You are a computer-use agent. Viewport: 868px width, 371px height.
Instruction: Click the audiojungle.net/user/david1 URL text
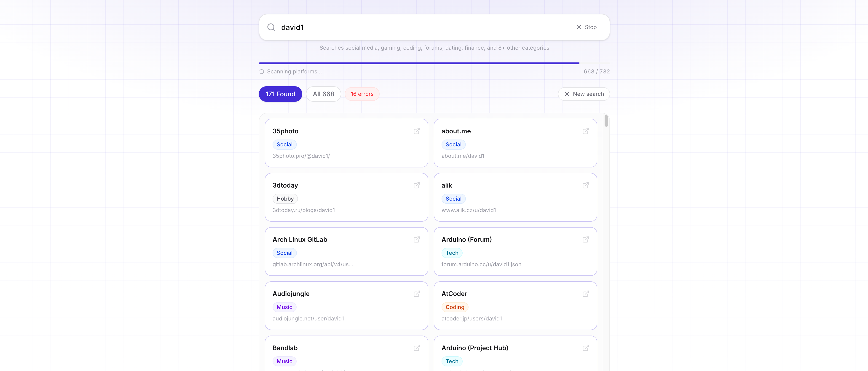tap(308, 319)
